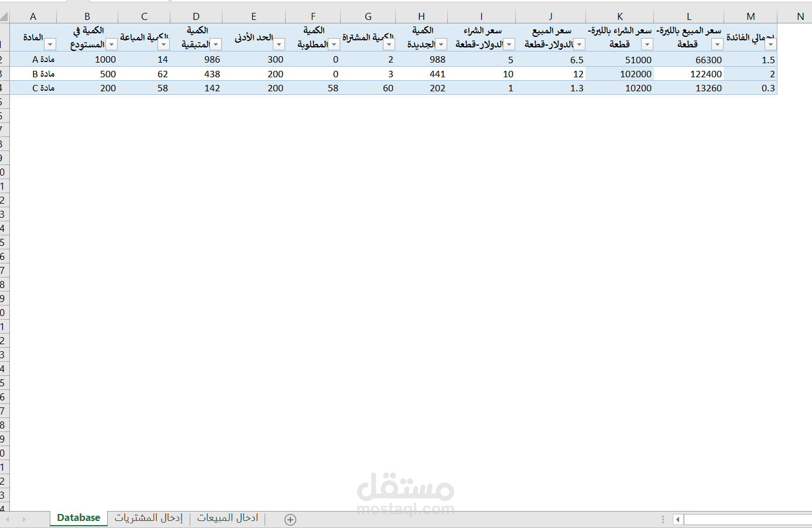Select sale price cell 13260
This screenshot has height=528, width=812.
pos(688,88)
